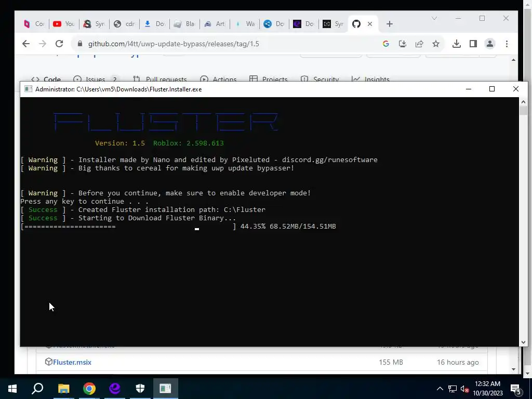Select 'Version: 1.5' text in console
The image size is (532, 399).
[x=120, y=143]
